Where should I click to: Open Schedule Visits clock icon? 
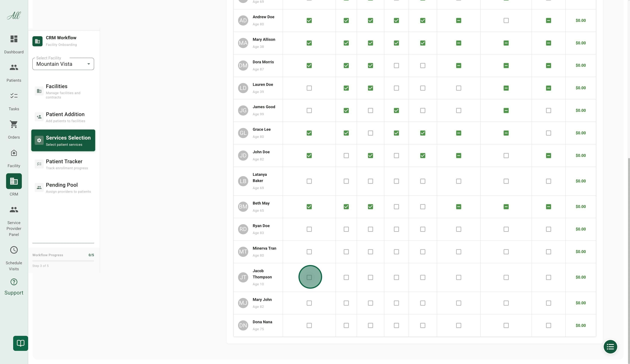(14, 250)
